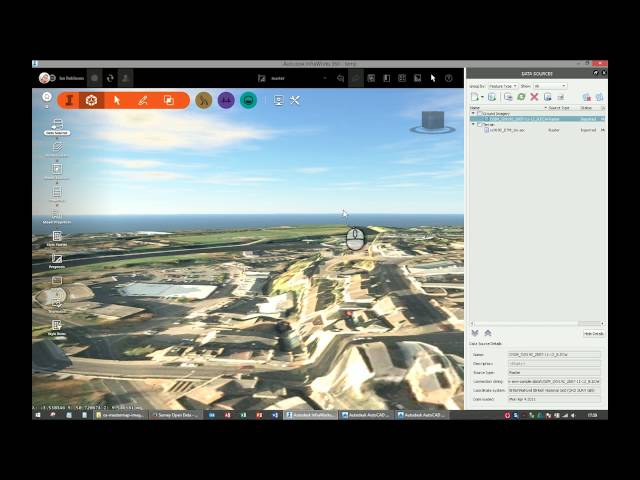640x480 pixels.
Task: Select the Build, manage, analyze tool in orange bar
Action: click(69, 100)
